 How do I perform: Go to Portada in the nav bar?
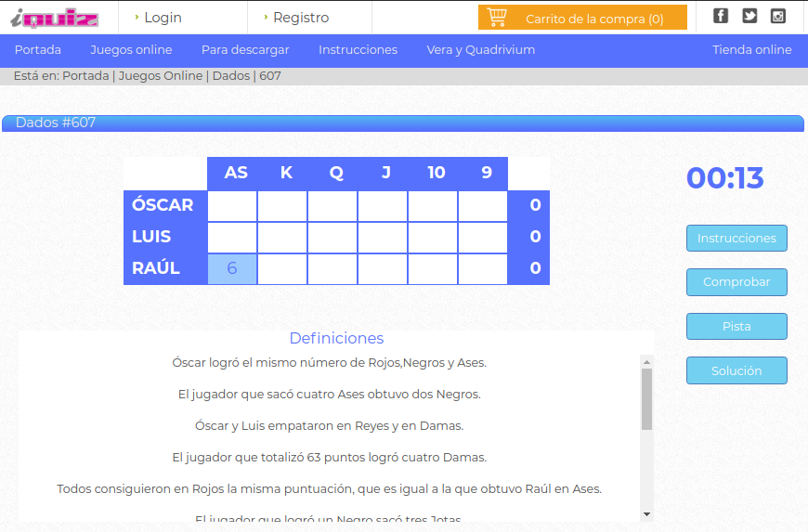pyautogui.click(x=38, y=50)
